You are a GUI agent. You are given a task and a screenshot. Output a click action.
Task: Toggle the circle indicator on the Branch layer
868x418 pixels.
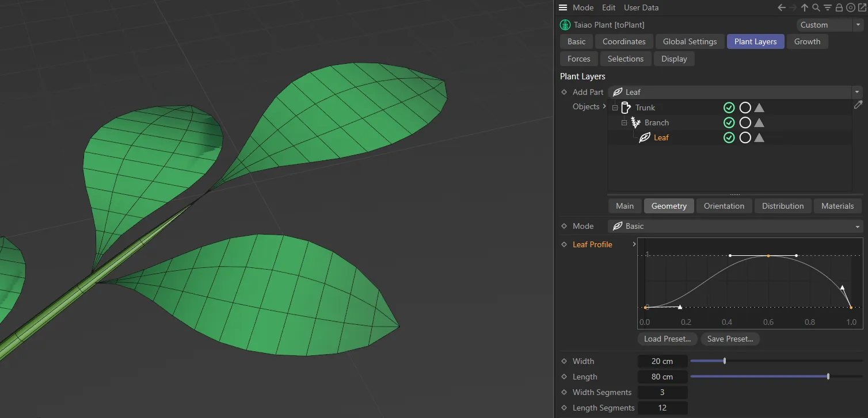pos(745,122)
